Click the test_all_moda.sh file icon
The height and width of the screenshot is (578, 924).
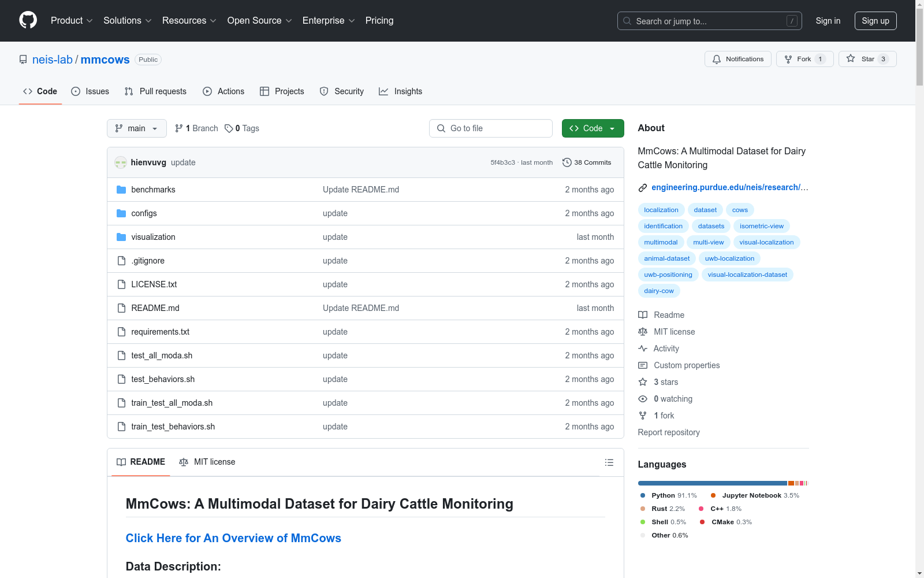tap(121, 355)
